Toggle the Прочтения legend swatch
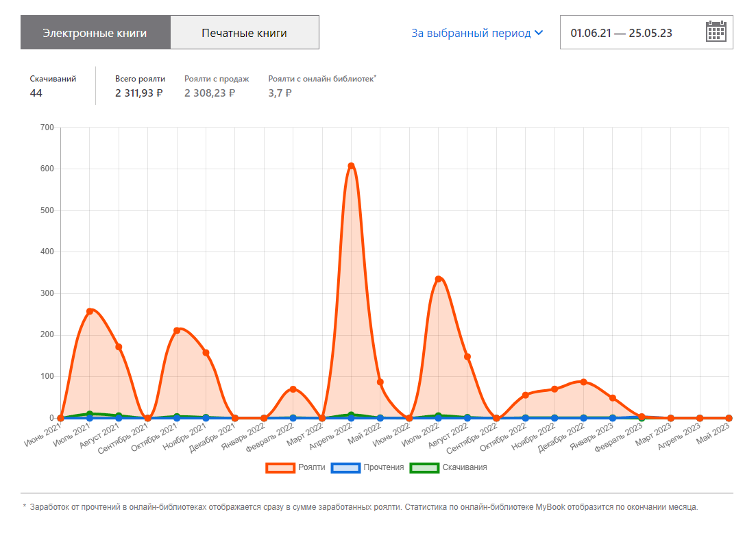Image resolution: width=756 pixels, height=540 pixels. coord(345,467)
